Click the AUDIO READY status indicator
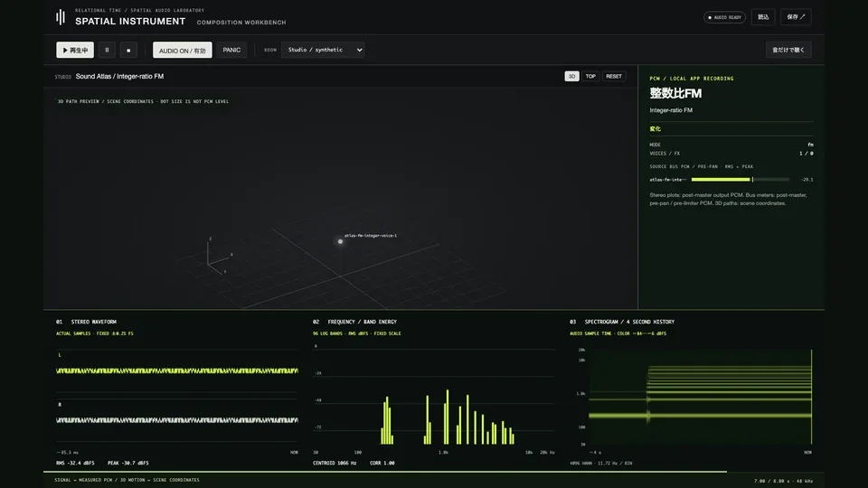 click(x=724, y=17)
